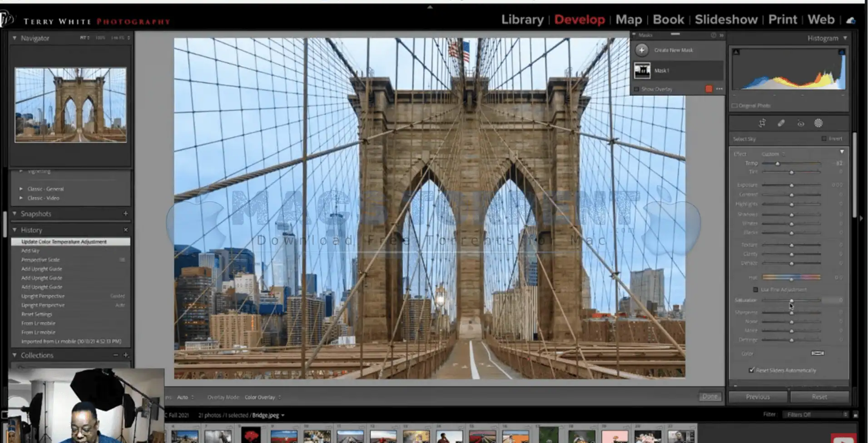Click the Temp slider handle
Viewport: 868px width, 443px height.
[x=777, y=163]
